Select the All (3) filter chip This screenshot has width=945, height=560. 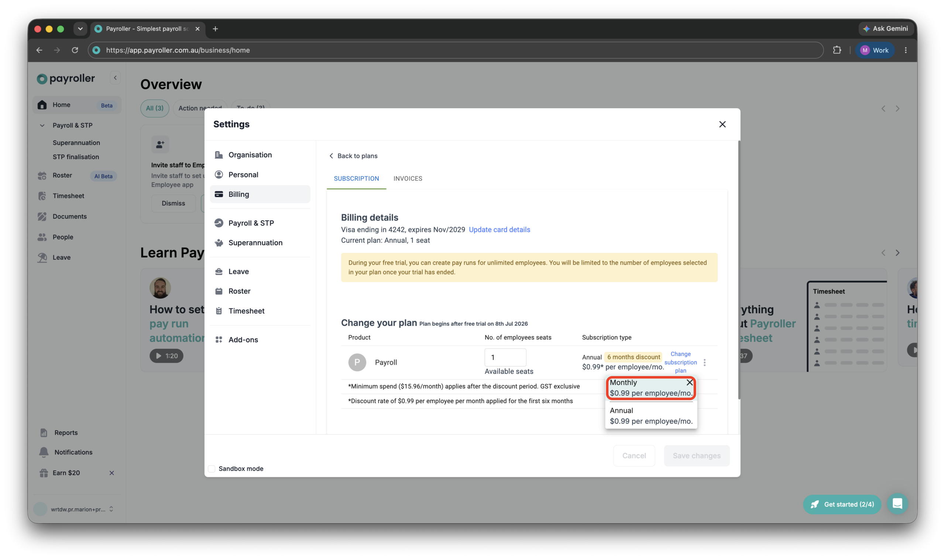point(155,108)
